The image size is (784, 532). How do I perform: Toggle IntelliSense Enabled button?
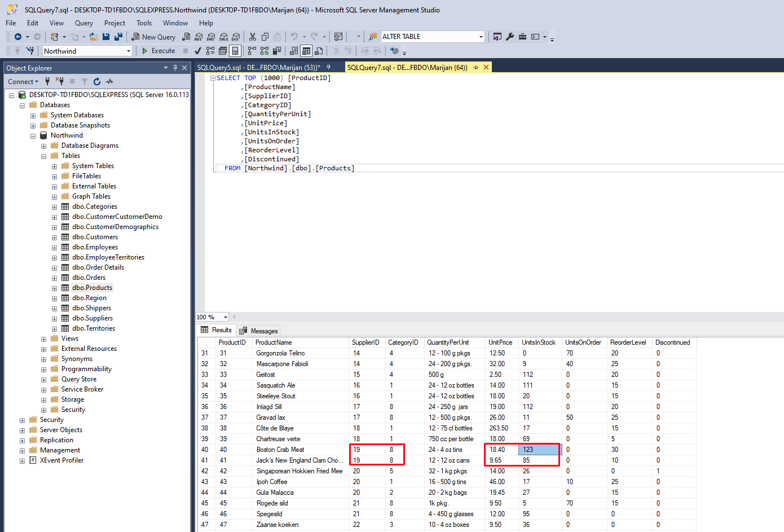click(x=235, y=51)
